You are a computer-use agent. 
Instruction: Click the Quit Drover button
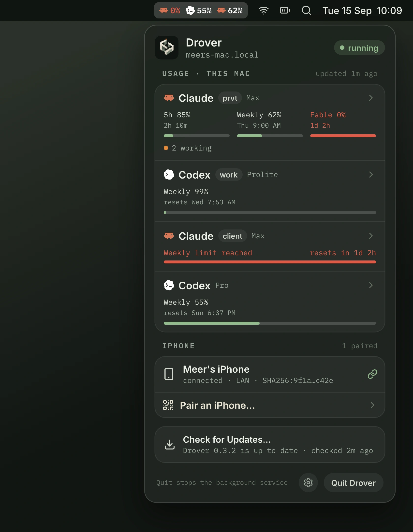[353, 483]
